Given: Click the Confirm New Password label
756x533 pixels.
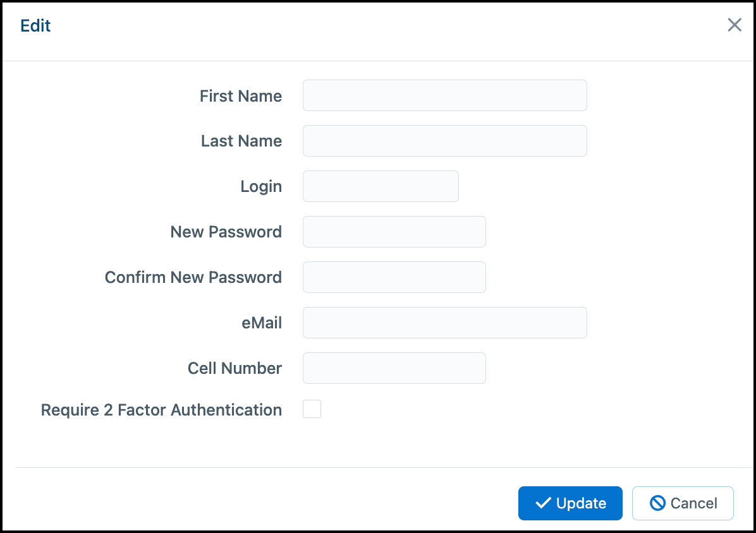Looking at the screenshot, I should pyautogui.click(x=193, y=277).
